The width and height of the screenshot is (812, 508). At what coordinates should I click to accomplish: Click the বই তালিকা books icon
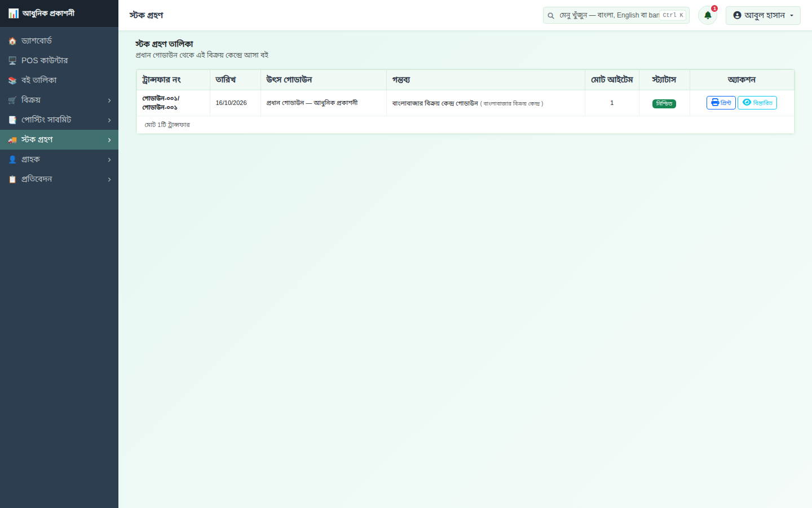12,80
